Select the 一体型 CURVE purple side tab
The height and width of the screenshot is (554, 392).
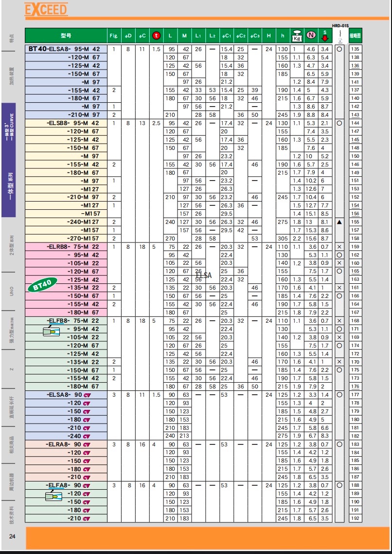[x=8, y=160]
